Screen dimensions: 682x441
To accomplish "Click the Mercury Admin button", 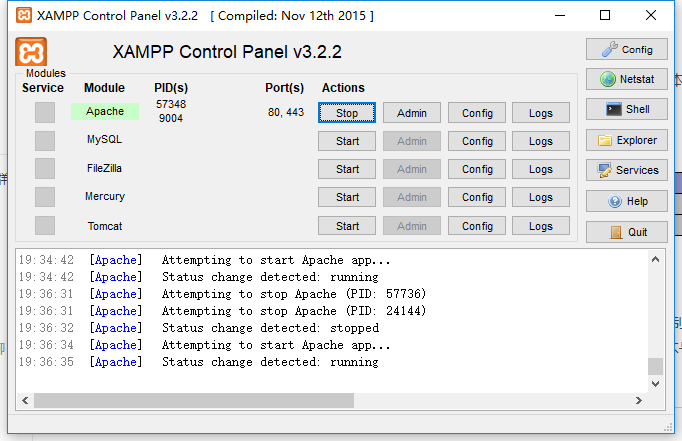I will point(411,197).
